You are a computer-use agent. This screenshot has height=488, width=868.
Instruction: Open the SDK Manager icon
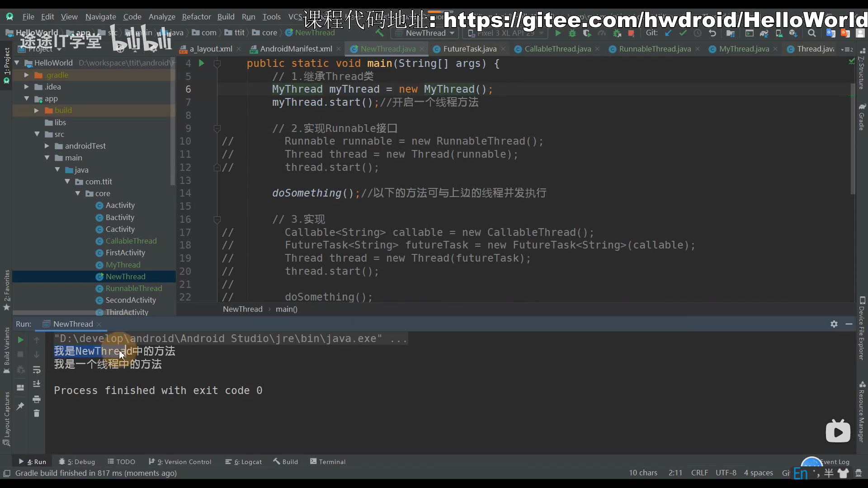(793, 33)
